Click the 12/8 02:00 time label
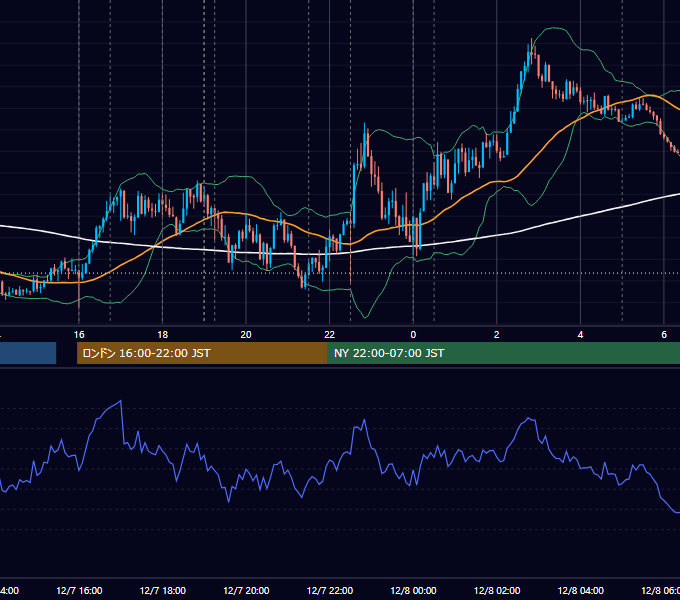The image size is (680, 600). (x=497, y=590)
